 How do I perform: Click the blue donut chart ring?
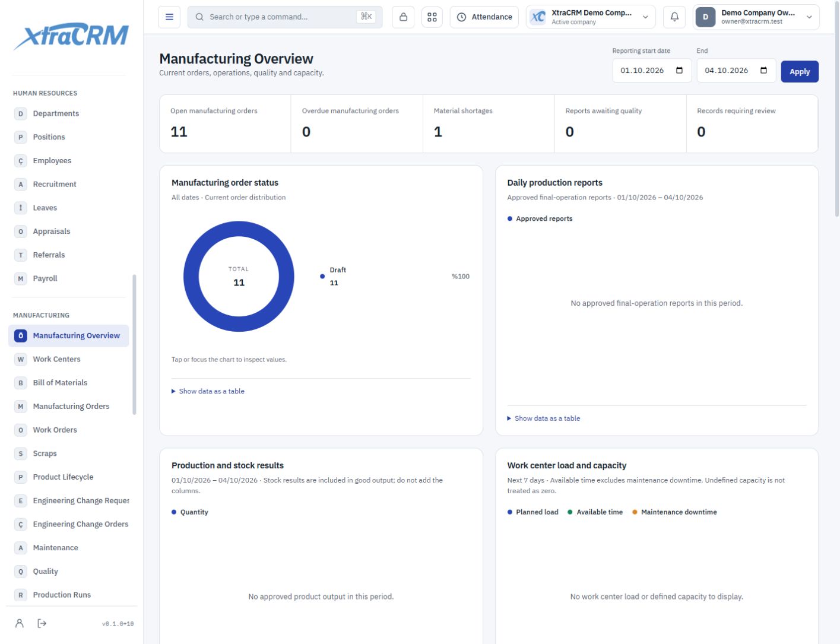(x=191, y=277)
